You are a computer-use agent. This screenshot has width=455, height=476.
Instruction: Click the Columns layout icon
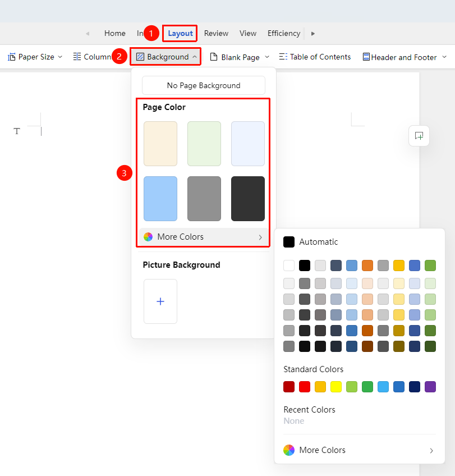(x=77, y=57)
